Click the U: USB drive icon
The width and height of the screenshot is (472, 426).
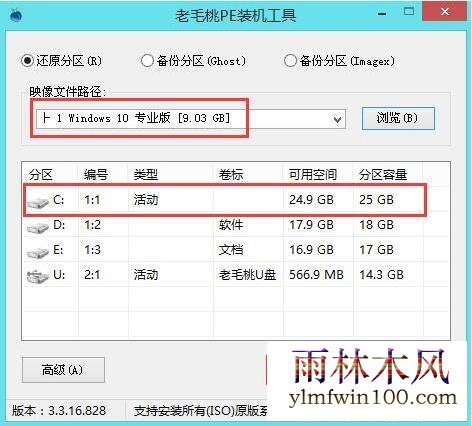[38, 277]
